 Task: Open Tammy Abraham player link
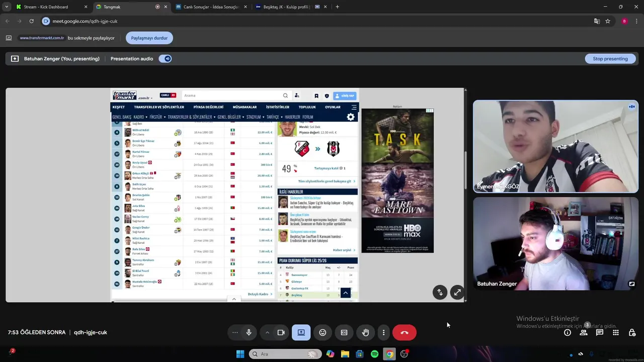pos(143,260)
